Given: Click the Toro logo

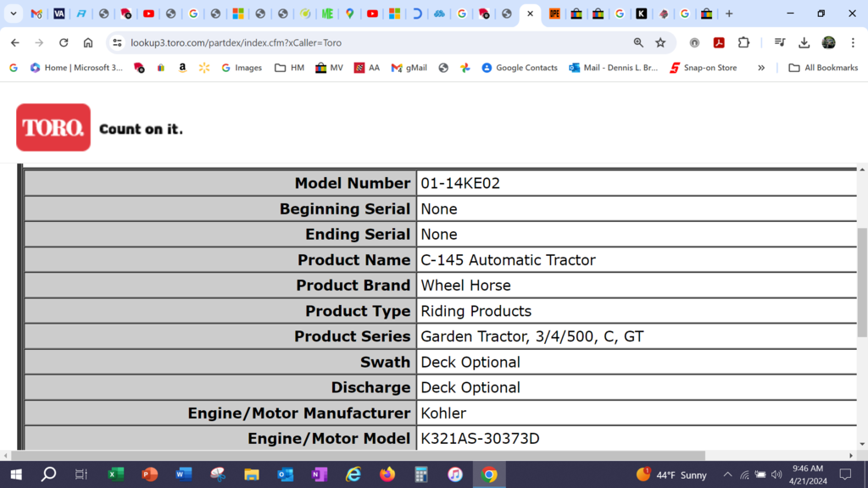Looking at the screenshot, I should 53,128.
